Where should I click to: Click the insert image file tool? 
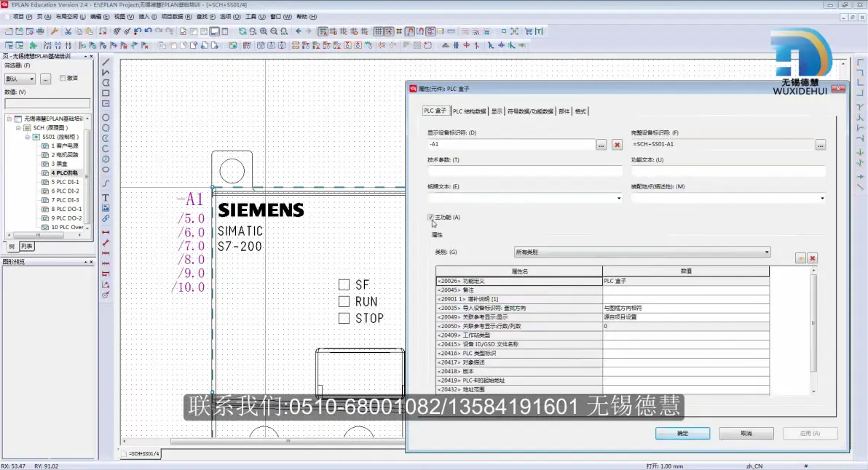pyautogui.click(x=105, y=208)
